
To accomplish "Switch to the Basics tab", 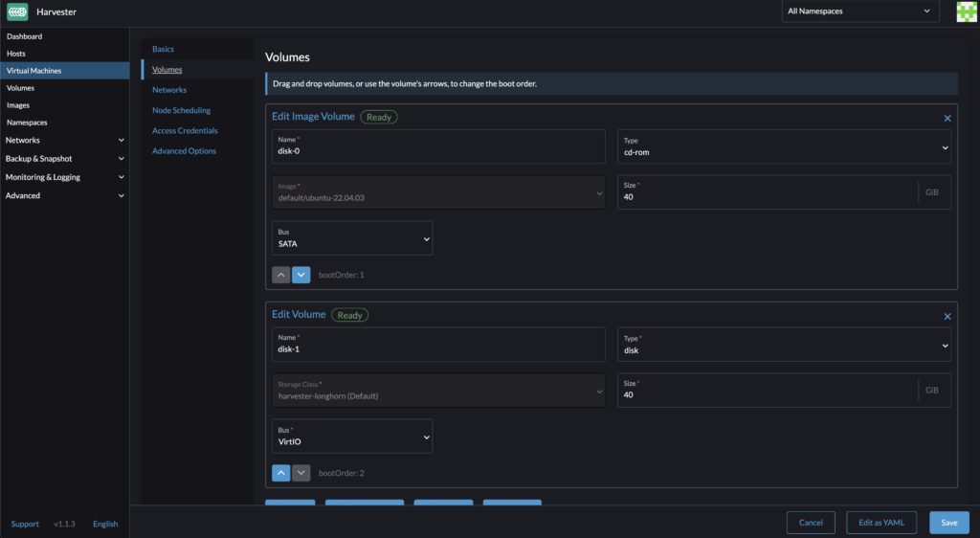I will click(163, 49).
